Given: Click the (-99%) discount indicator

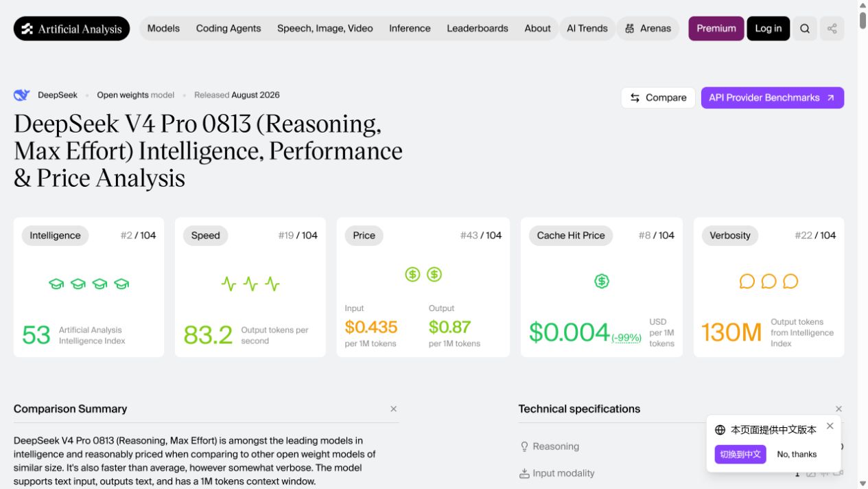Looking at the screenshot, I should pyautogui.click(x=626, y=338).
